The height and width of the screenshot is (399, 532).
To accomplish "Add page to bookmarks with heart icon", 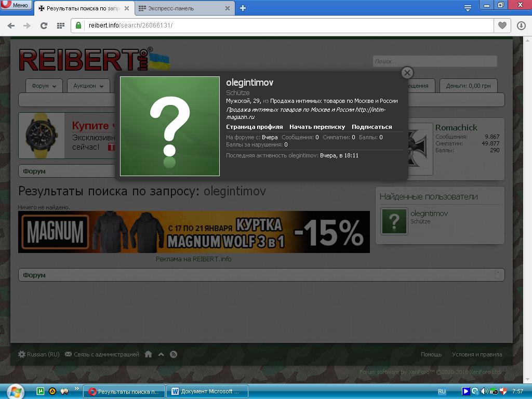I will pos(502,25).
